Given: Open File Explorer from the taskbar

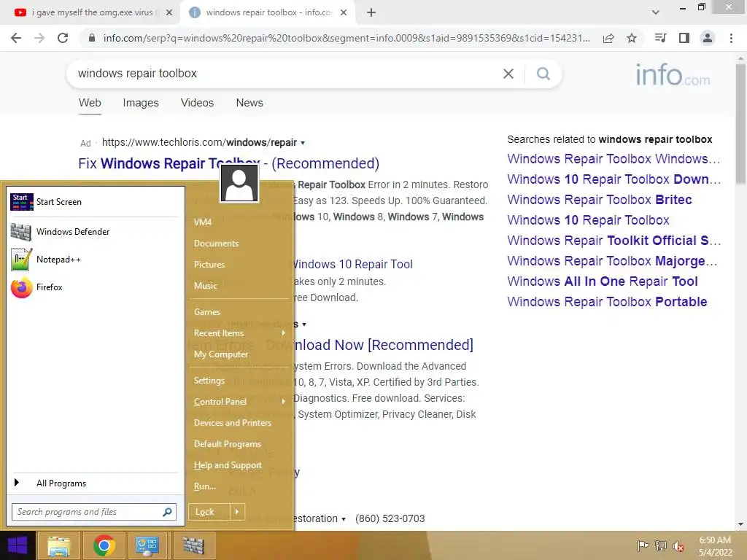Looking at the screenshot, I should [x=59, y=545].
